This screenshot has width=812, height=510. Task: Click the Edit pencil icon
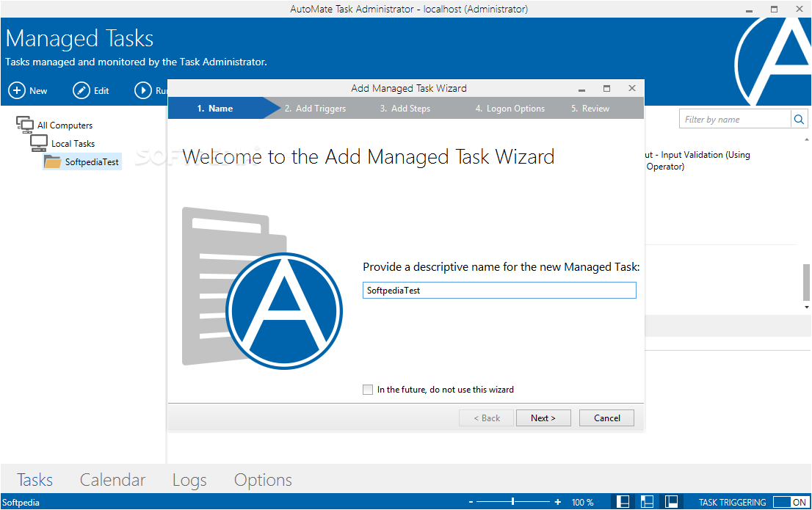81,90
